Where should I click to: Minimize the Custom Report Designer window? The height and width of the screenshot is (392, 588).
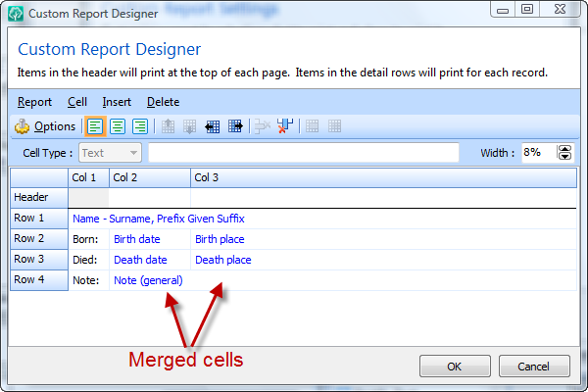pyautogui.click(x=503, y=10)
